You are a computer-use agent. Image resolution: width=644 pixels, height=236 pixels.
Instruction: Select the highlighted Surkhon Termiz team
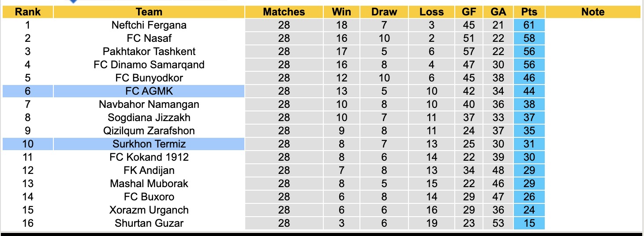(149, 144)
